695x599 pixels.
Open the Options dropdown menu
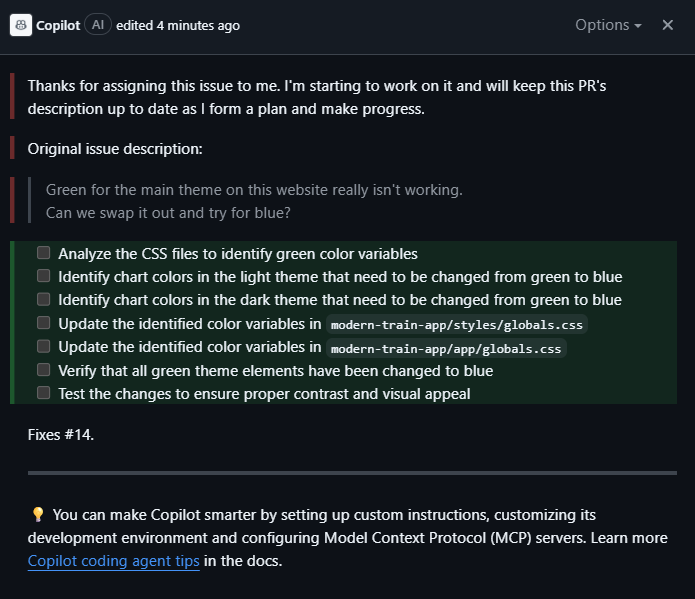[x=608, y=25]
